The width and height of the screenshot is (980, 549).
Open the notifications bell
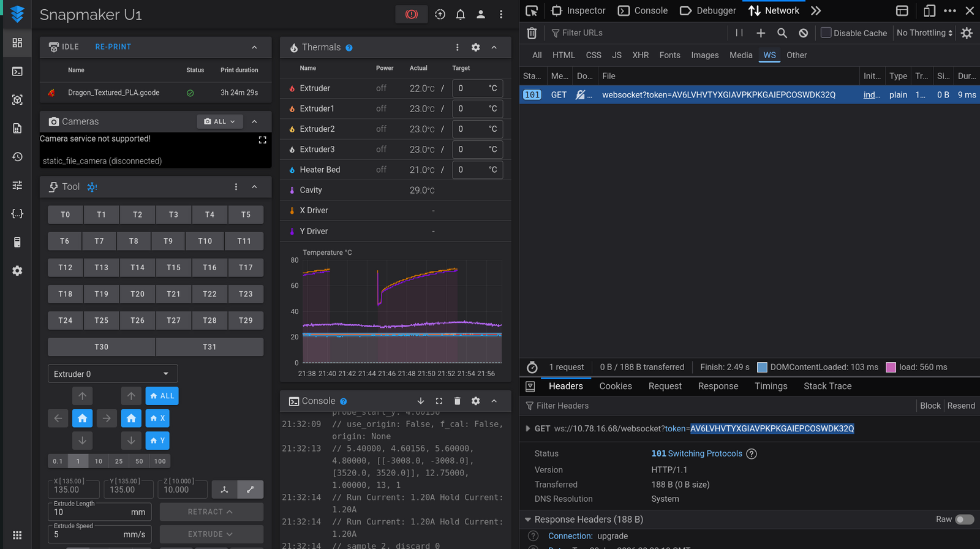pyautogui.click(x=461, y=14)
